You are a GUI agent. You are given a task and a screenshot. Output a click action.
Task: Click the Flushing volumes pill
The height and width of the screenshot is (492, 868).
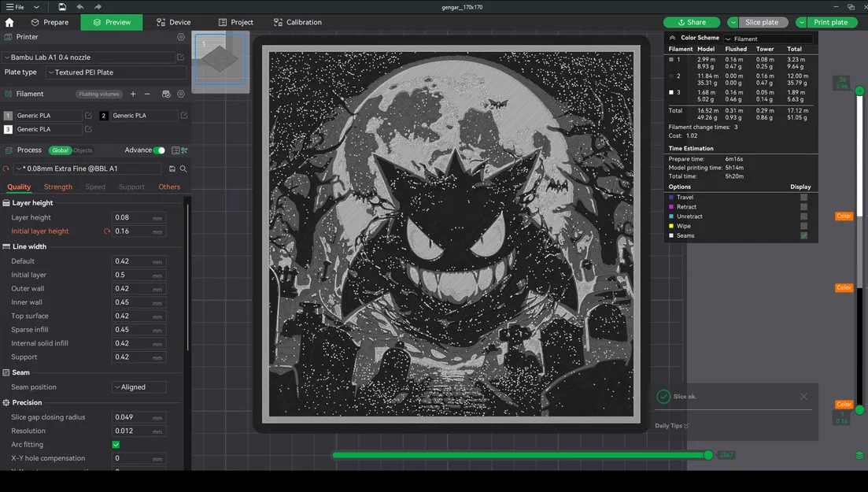click(98, 94)
